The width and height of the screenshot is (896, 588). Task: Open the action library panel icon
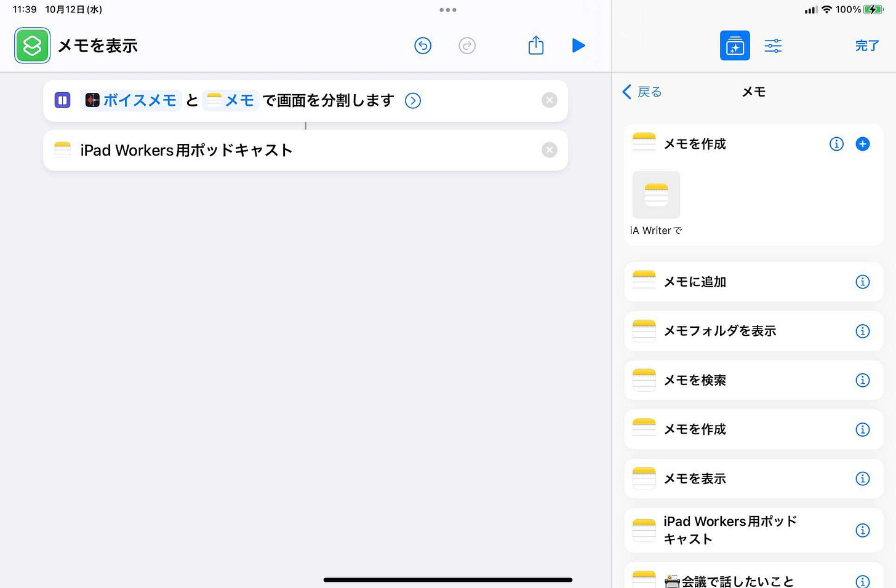pyautogui.click(x=735, y=46)
